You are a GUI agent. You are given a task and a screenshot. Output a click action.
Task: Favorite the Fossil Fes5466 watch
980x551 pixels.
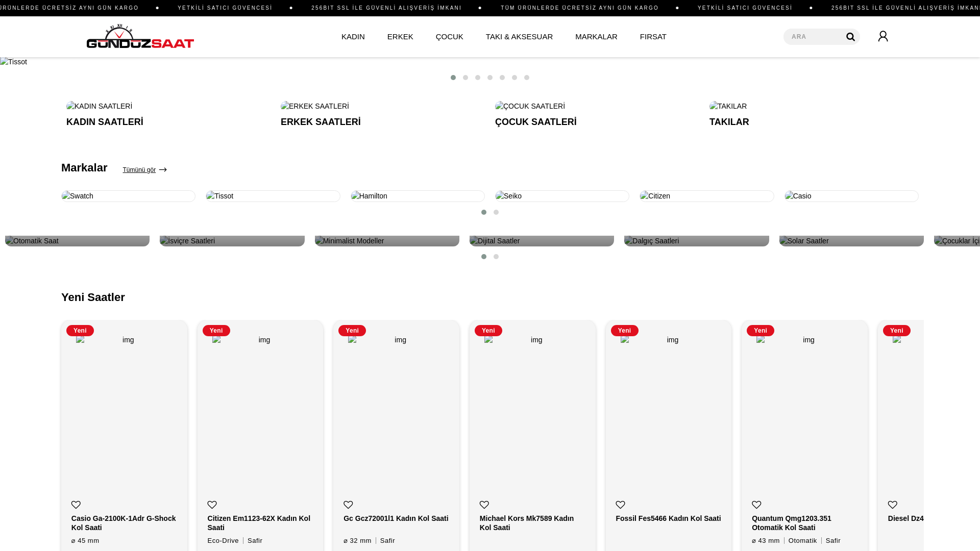(621, 505)
